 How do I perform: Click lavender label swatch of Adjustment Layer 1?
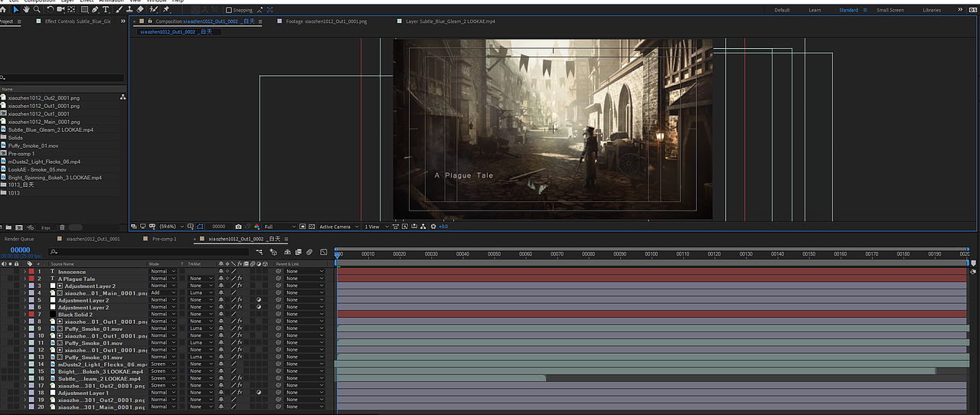tap(31, 393)
